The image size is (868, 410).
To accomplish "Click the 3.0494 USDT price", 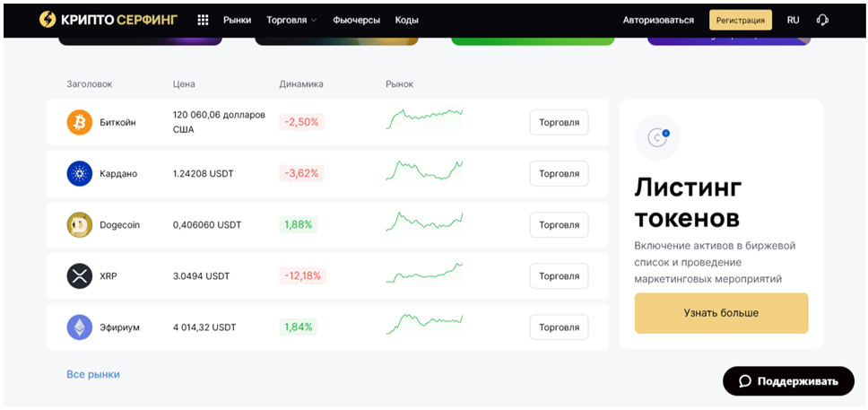I will pos(201,276).
